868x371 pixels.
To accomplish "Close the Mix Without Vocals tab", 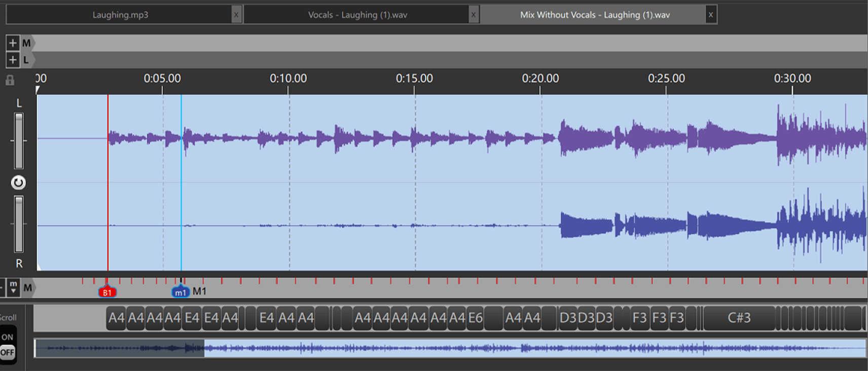I will pos(710,15).
